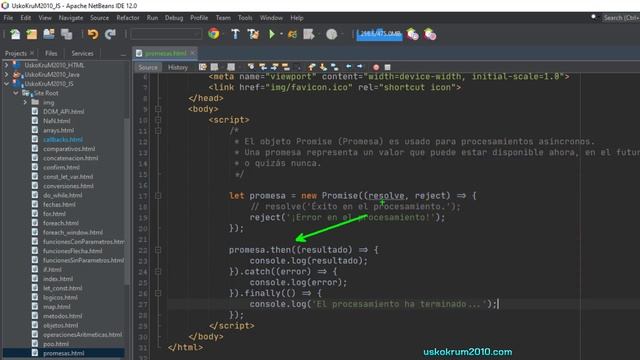This screenshot has height=360, width=640.
Task: Expand the img folder node
Action: pyautogui.click(x=25, y=102)
